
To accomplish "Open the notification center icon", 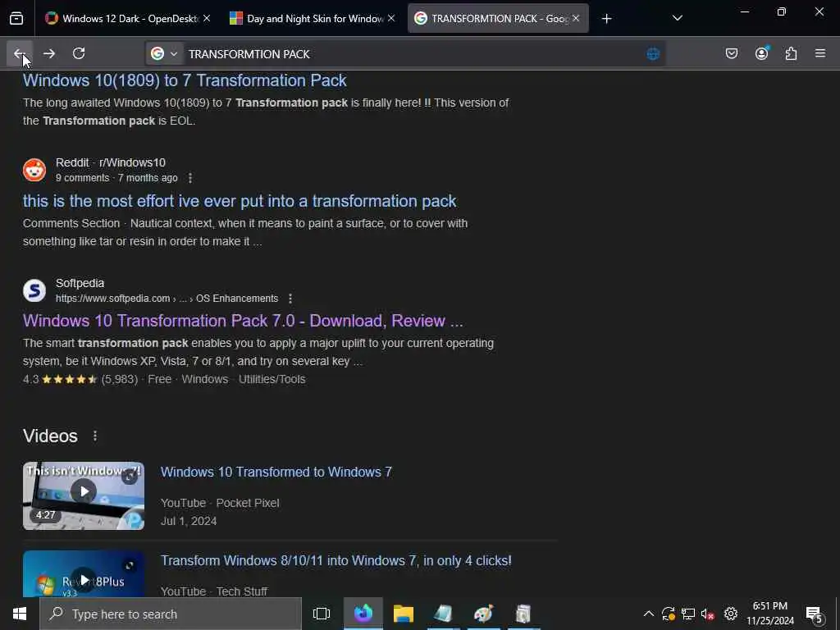I will tap(815, 615).
